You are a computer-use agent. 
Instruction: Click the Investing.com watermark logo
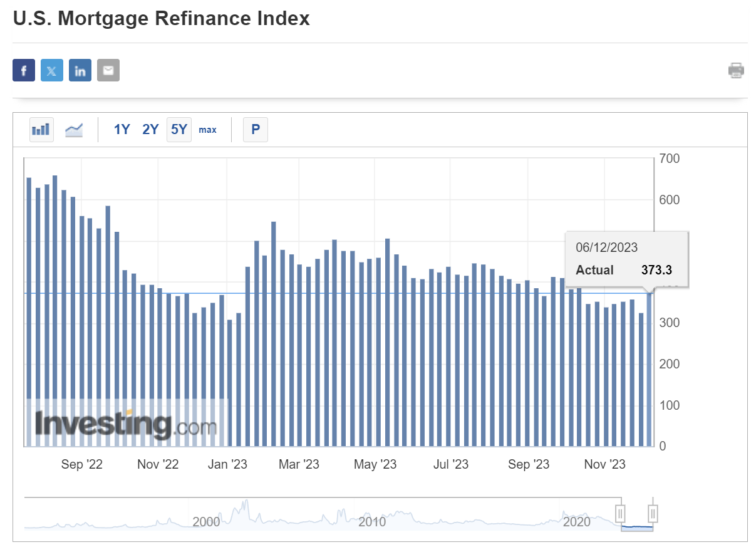coord(126,424)
